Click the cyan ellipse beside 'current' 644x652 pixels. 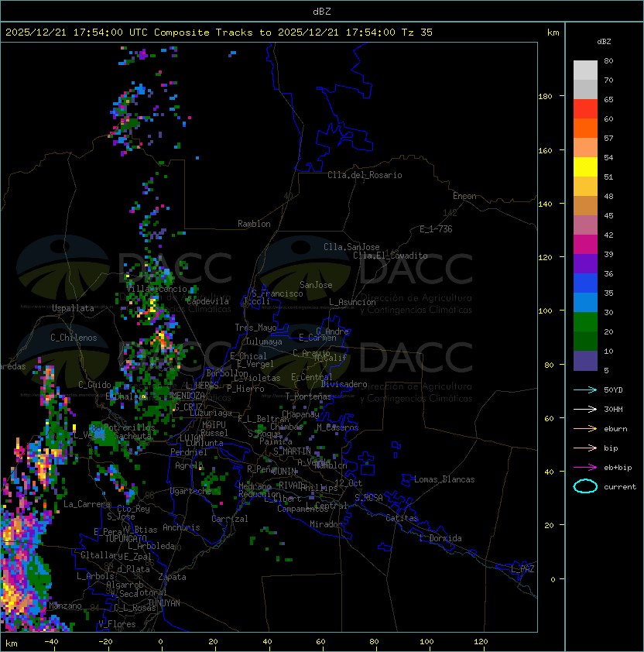point(585,486)
